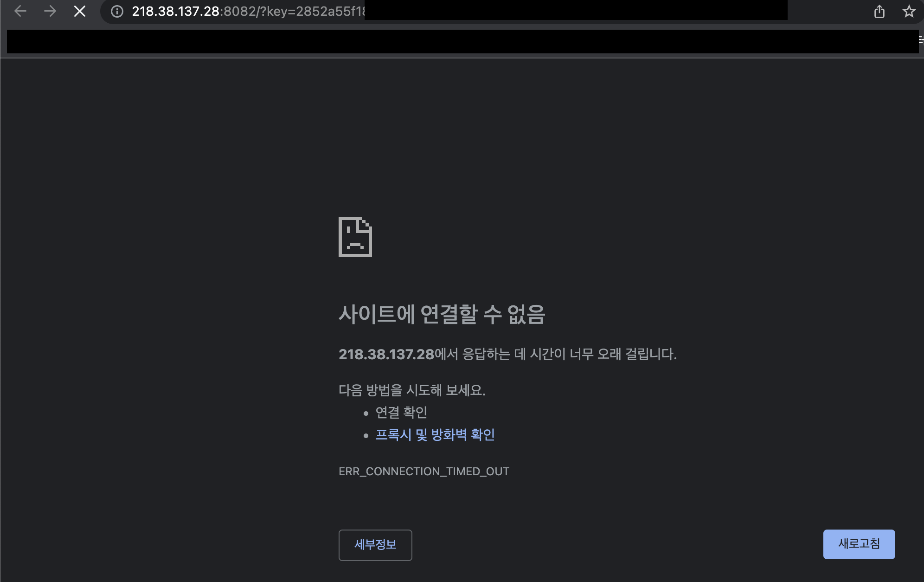The height and width of the screenshot is (582, 924).
Task: Click the bullet before 프록시 및 방화벽 확인
Action: (x=366, y=435)
